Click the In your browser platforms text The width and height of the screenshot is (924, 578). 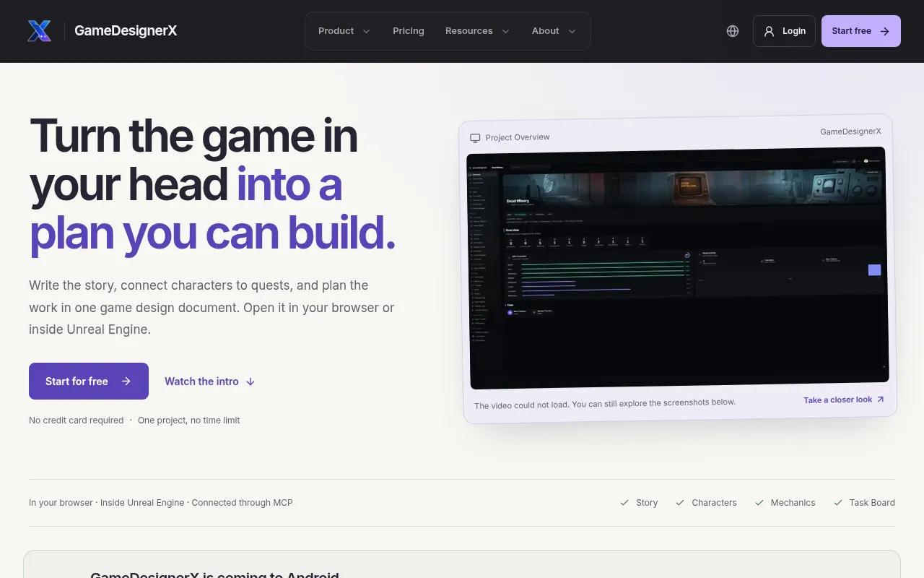coord(161,503)
